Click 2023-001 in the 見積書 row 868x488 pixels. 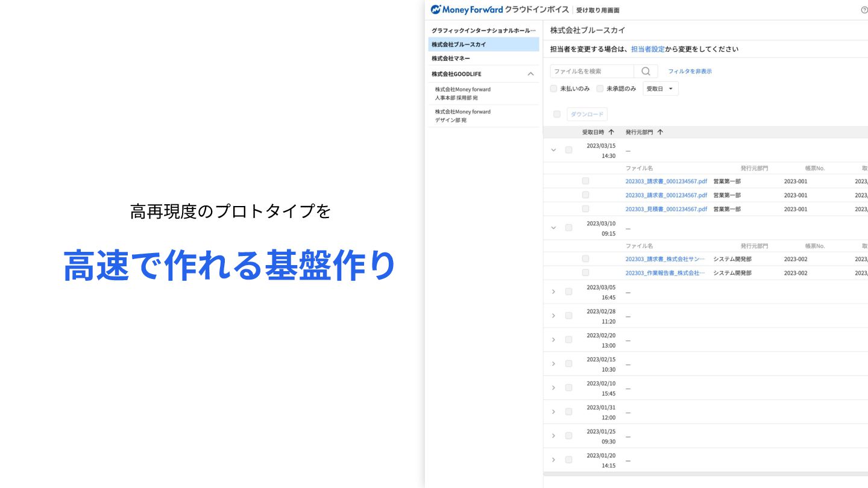tap(796, 209)
